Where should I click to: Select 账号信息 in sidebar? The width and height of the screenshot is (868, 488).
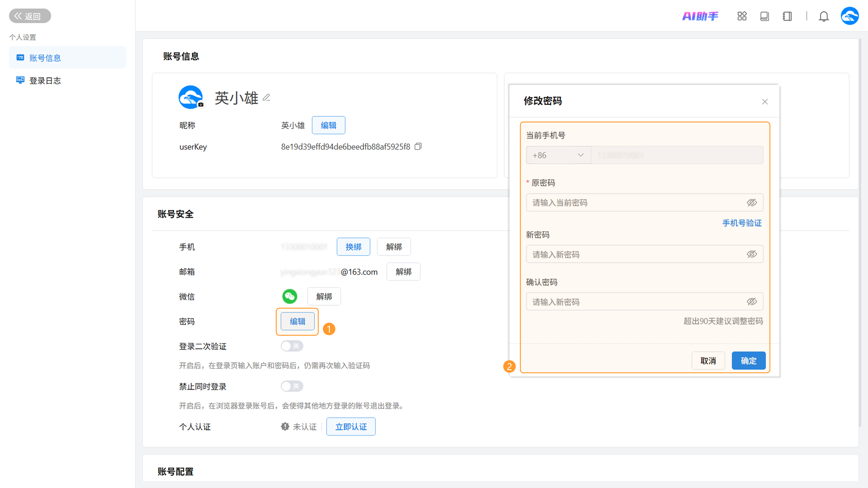[45, 58]
